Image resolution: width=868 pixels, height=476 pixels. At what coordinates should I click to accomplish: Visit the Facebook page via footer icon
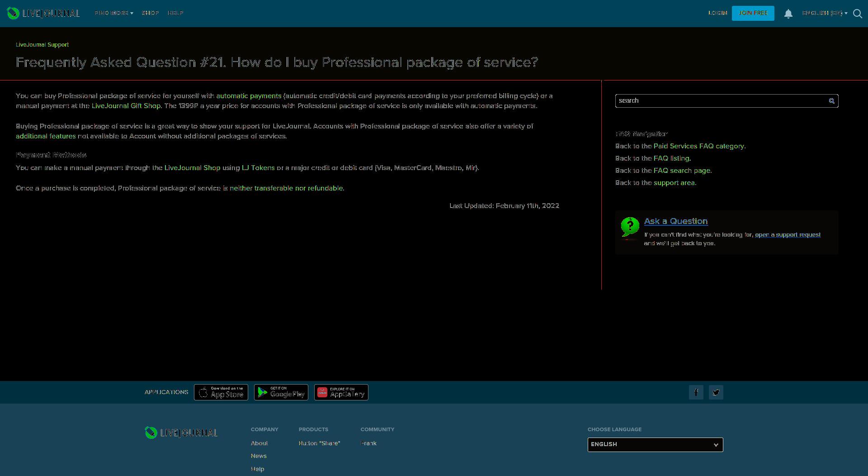click(x=696, y=392)
